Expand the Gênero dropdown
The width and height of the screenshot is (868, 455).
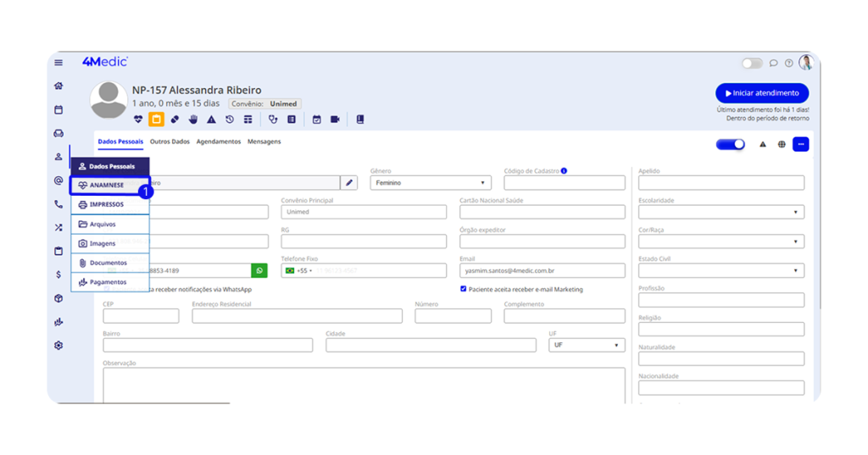[x=431, y=182]
